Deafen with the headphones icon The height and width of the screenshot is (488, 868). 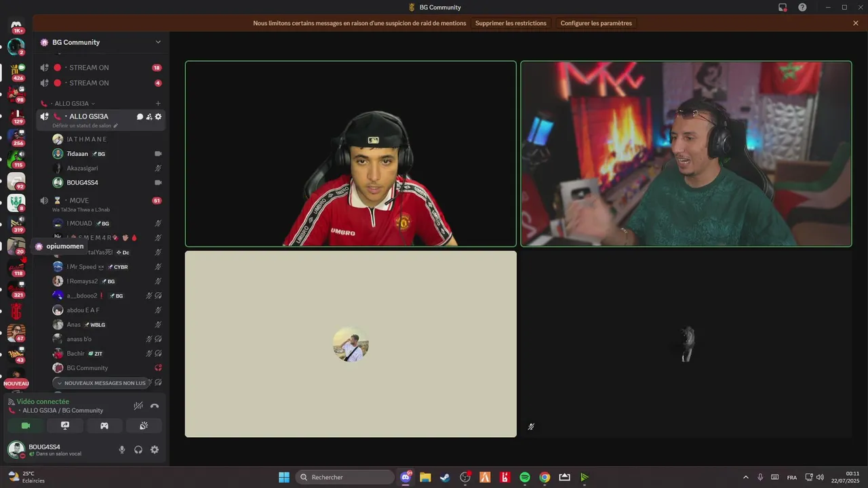click(138, 449)
